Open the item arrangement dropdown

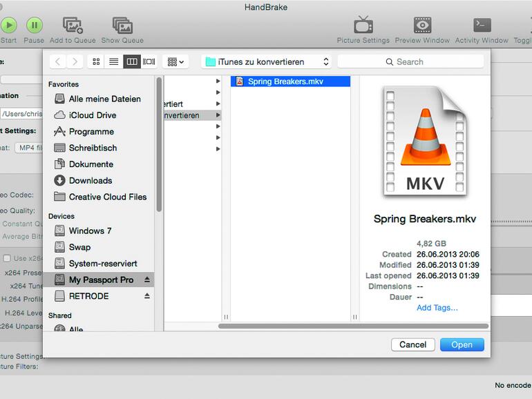(175, 61)
